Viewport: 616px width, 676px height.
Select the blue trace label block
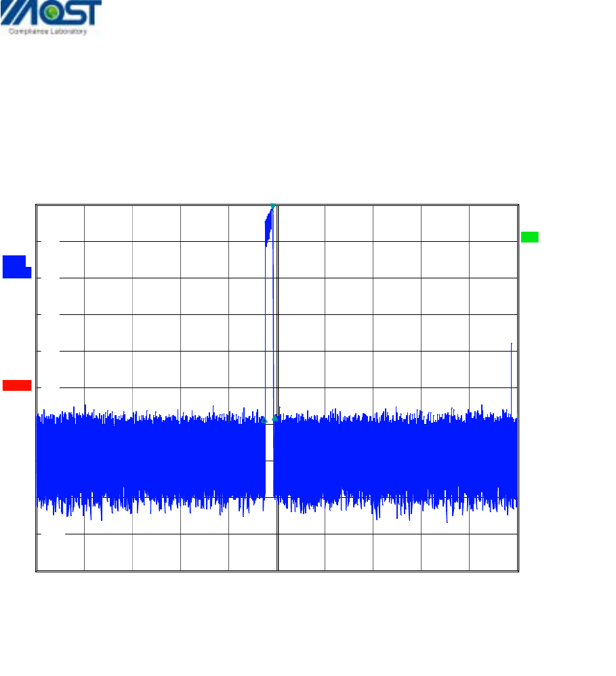17,267
